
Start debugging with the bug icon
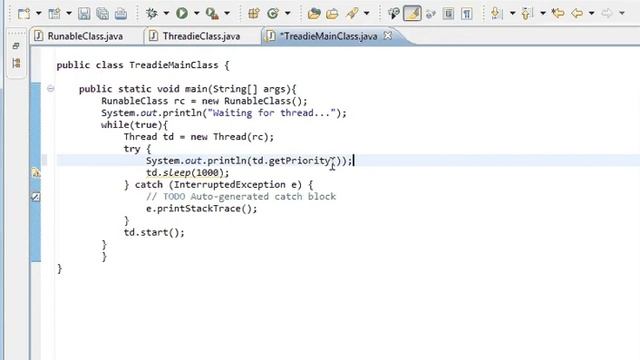click(152, 13)
